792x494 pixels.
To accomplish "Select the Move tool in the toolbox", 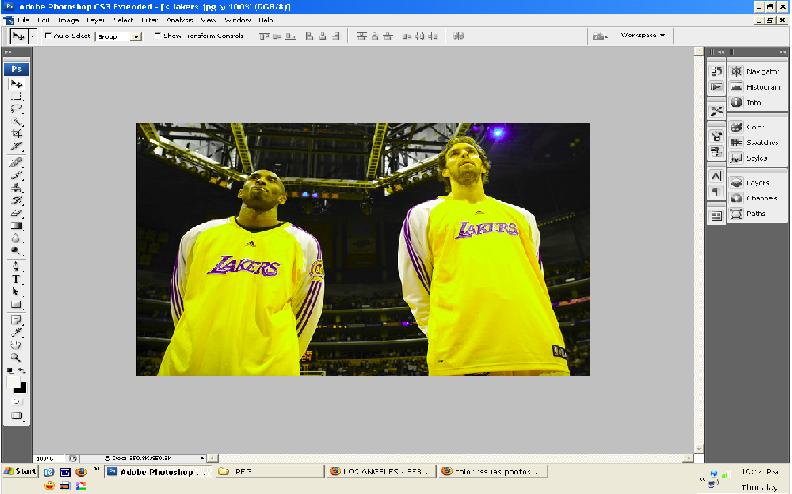I will [16, 84].
